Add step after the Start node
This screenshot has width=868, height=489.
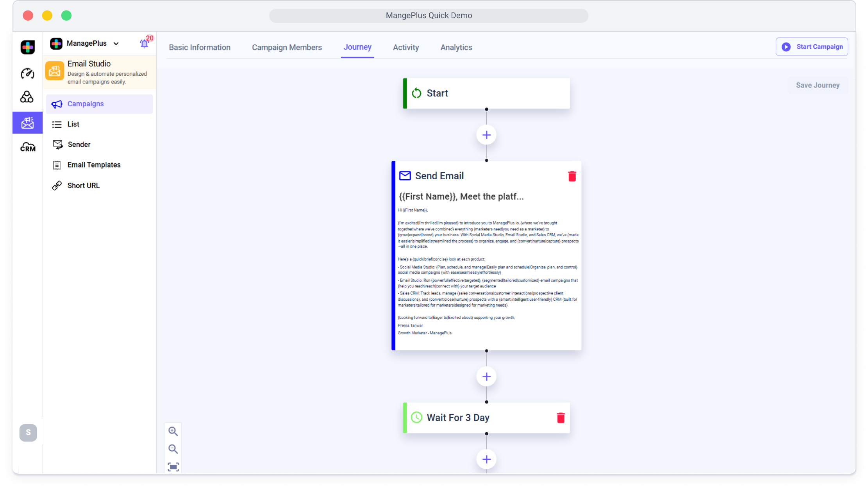(486, 135)
